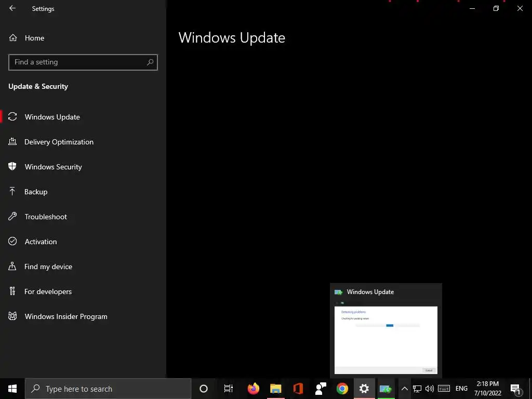Open the clock showing 2:18 PM
The width and height of the screenshot is (532, 399).
click(x=487, y=389)
